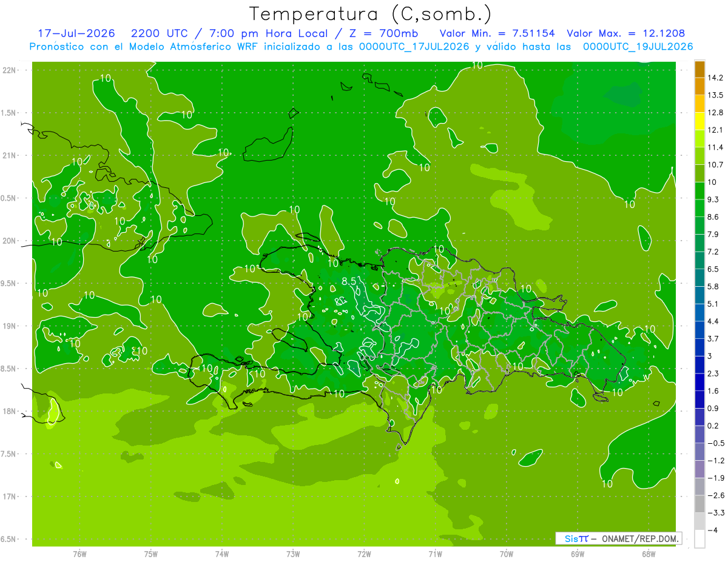This screenshot has width=728, height=562.
Task: Click the "0000UTC_19JUL2026" valid-until time
Action: tap(638, 47)
